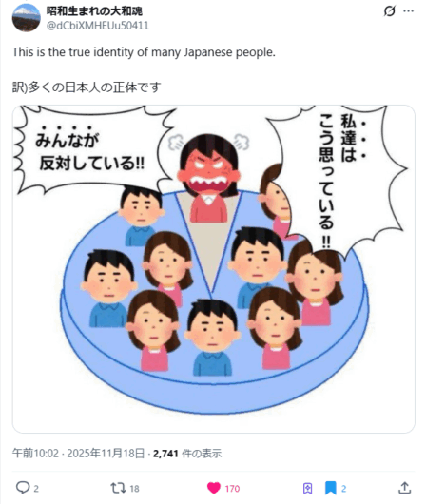Open the 昭和生まれの大和魂 display name
The height and width of the screenshot is (504, 426).
[94, 10]
